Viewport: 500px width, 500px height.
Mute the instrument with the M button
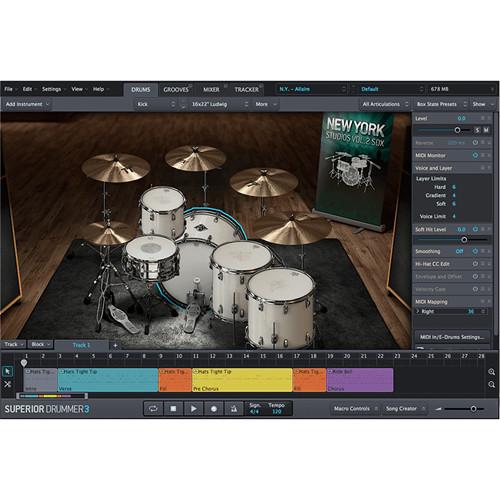[486, 130]
